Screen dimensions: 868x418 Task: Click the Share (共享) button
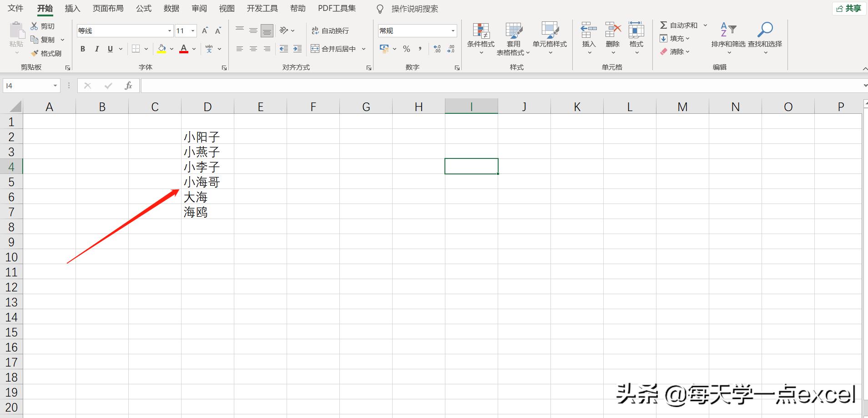(x=849, y=8)
